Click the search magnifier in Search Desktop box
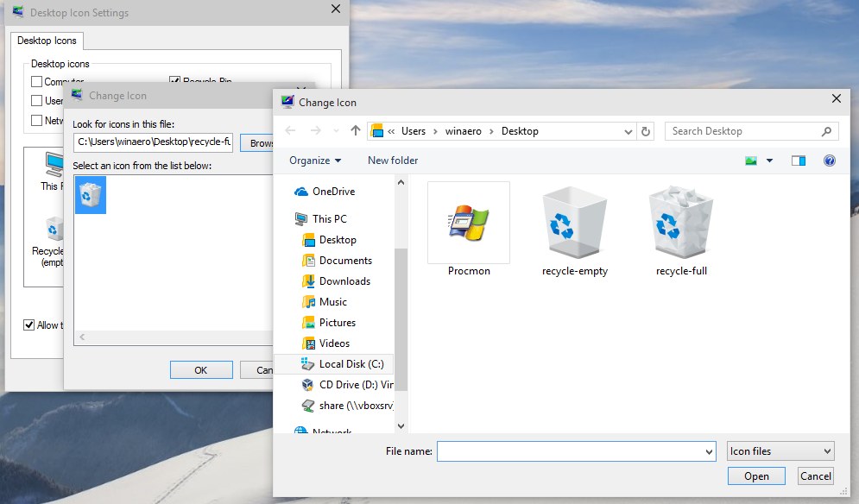The height and width of the screenshot is (504, 859). click(824, 130)
